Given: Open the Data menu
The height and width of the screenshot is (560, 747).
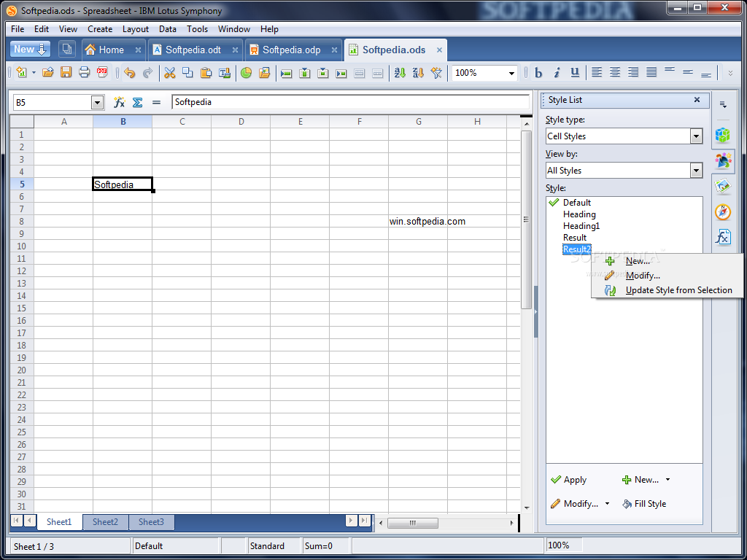Looking at the screenshot, I should [168, 29].
